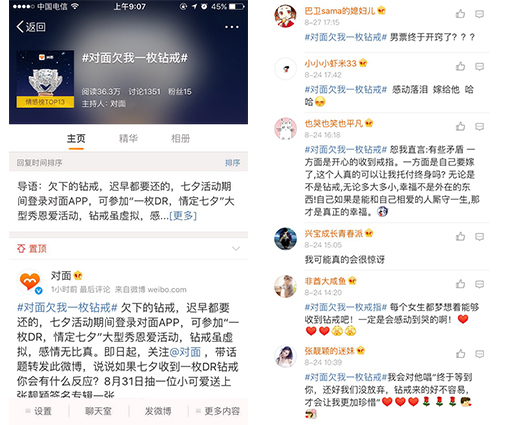Open the 排序 sort options
The image size is (510, 425).
[x=232, y=163]
